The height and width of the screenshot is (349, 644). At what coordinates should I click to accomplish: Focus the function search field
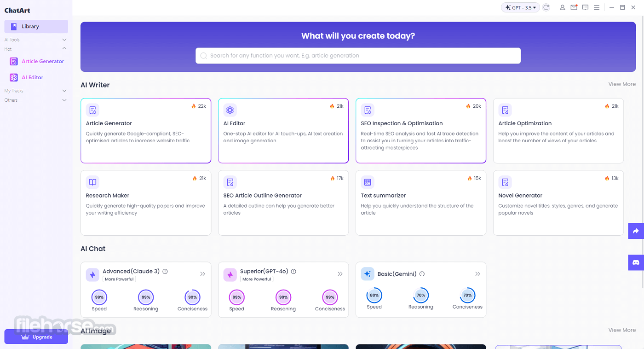click(x=358, y=56)
